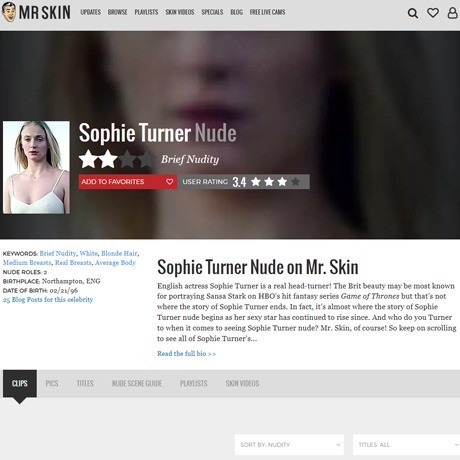Switch to the Clips tab
460x460 pixels.
20,384
